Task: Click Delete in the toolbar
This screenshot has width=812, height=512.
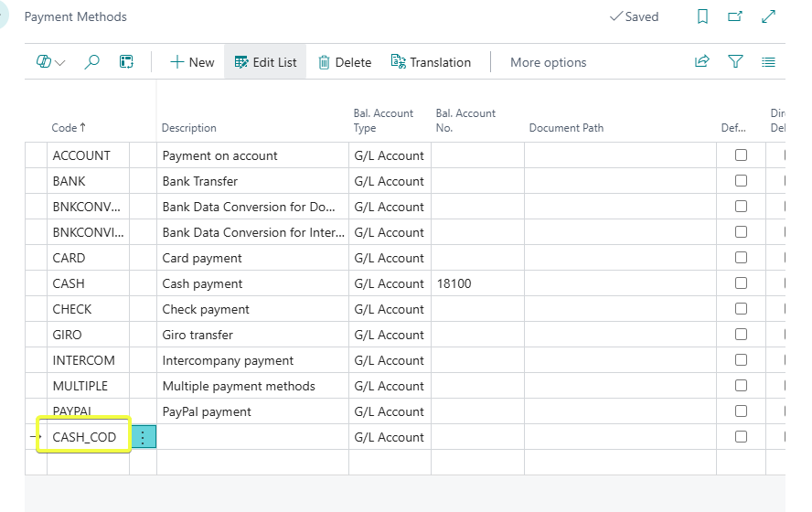Action: 345,62
